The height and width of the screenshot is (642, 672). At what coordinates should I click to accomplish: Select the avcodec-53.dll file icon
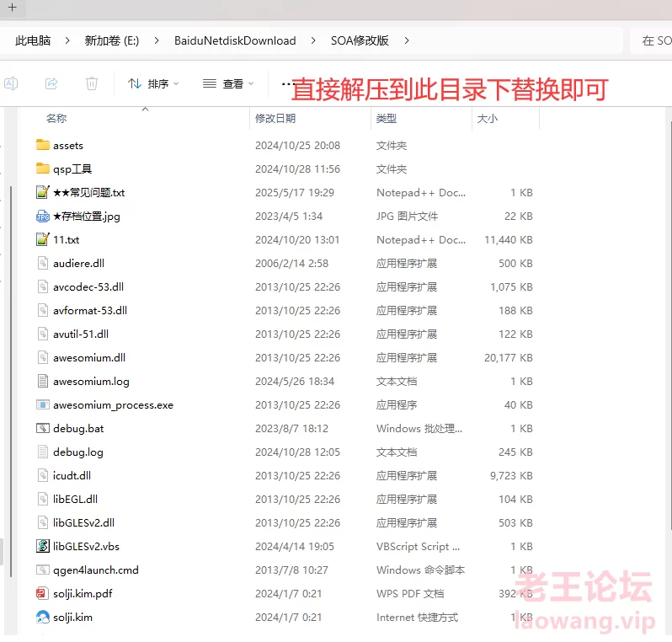click(x=42, y=286)
